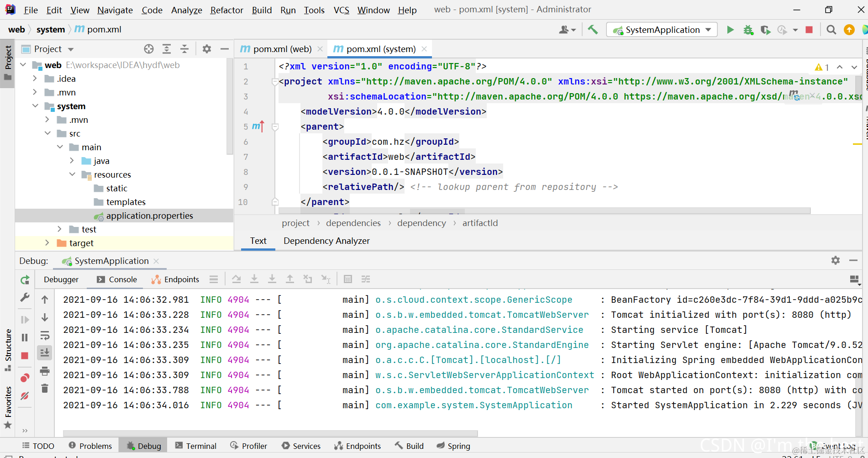Toggle soft-wrap in the console

[x=45, y=336]
